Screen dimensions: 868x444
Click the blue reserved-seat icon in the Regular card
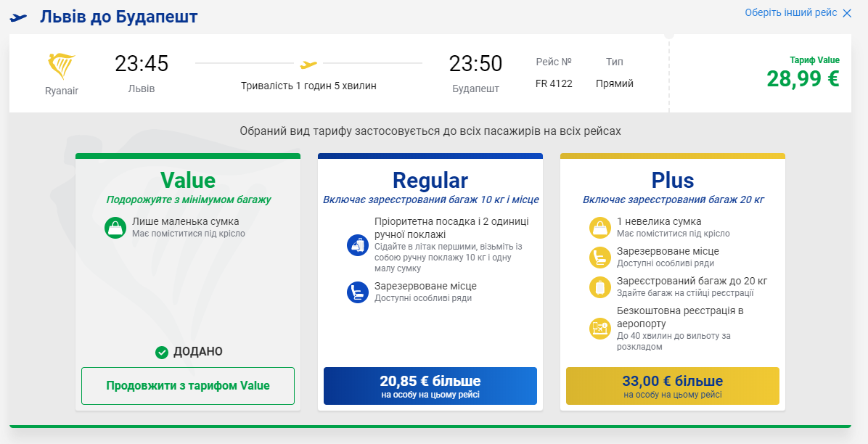click(358, 292)
